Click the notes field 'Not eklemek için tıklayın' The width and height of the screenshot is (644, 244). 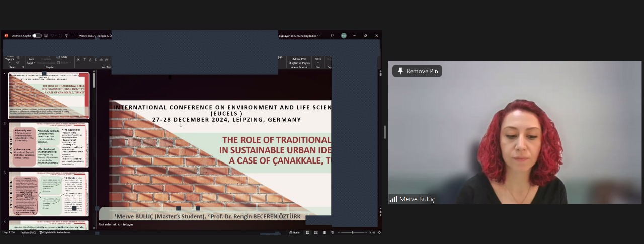click(116, 224)
